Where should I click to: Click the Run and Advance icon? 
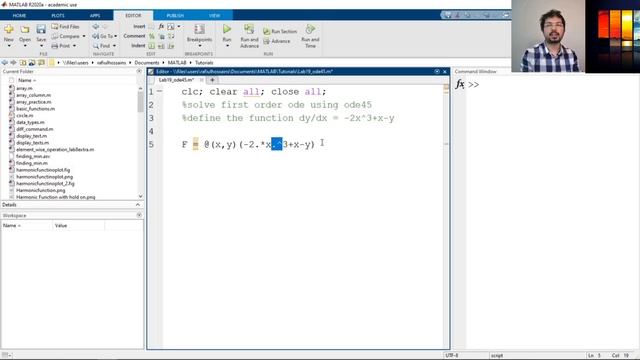(249, 29)
